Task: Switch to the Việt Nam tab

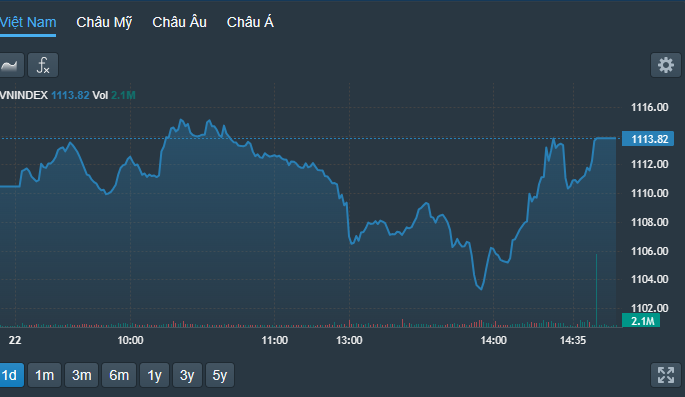Action: [x=28, y=22]
